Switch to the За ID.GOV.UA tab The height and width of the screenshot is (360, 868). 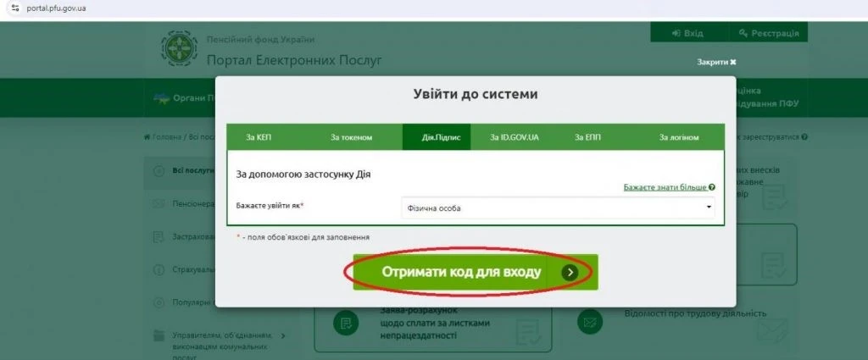(515, 137)
